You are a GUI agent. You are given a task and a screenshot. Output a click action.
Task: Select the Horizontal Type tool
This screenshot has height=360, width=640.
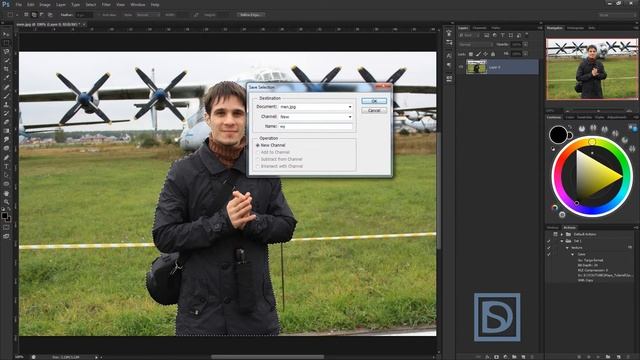(6, 166)
